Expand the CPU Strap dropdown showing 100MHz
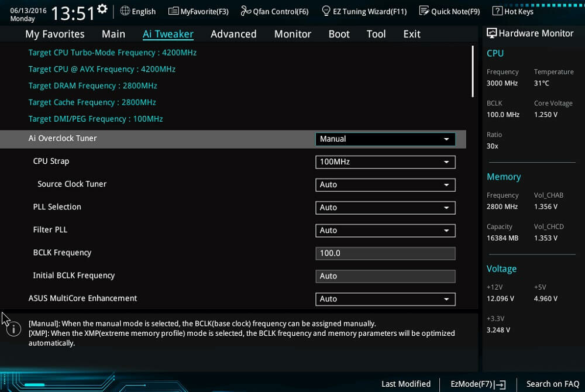 tap(385, 162)
